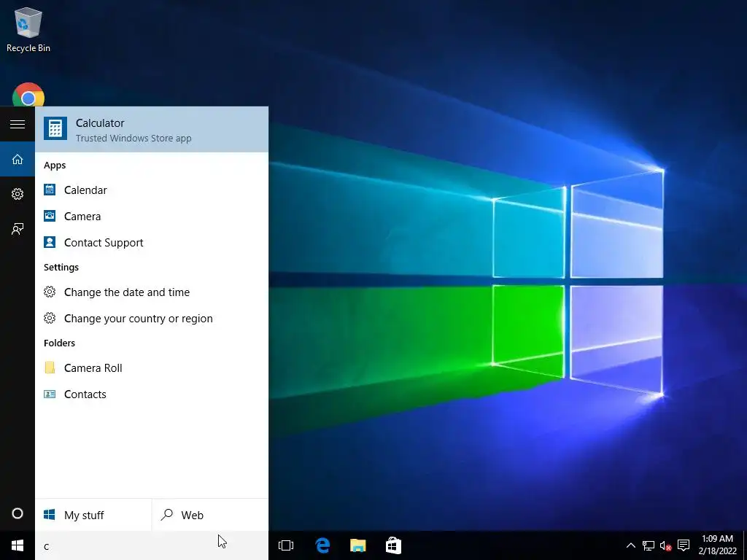Click the Contact Support icon

pos(50,242)
